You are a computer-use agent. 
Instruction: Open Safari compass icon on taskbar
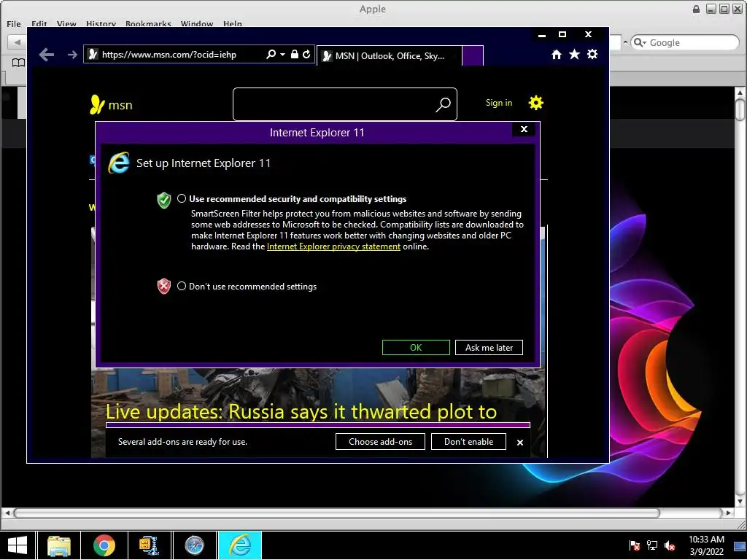(x=194, y=545)
